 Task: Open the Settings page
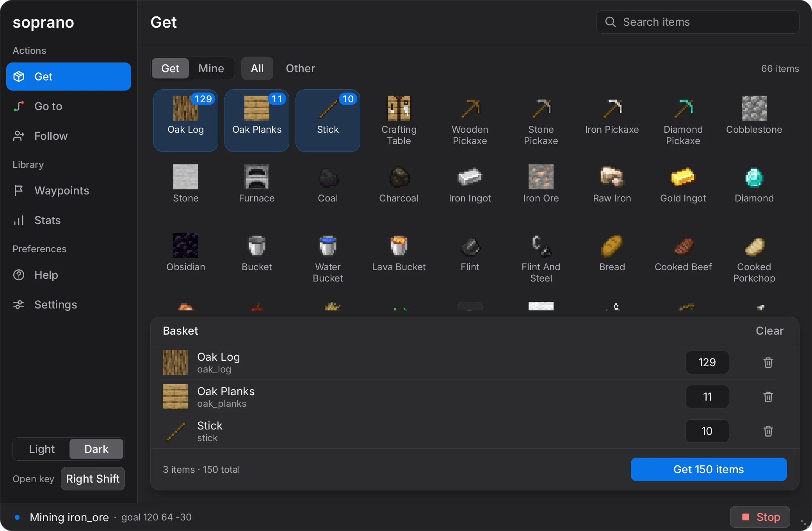(x=69, y=305)
